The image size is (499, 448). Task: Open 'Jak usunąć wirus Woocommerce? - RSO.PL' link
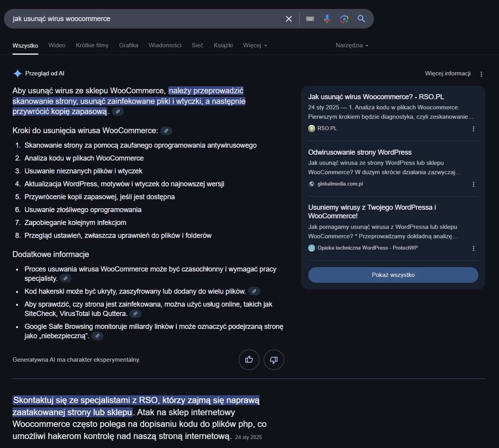376,97
